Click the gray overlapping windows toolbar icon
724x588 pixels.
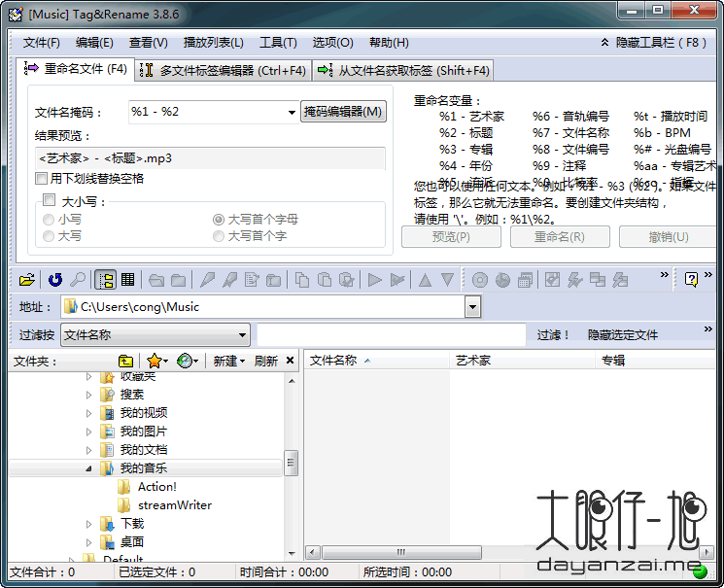tap(598, 280)
